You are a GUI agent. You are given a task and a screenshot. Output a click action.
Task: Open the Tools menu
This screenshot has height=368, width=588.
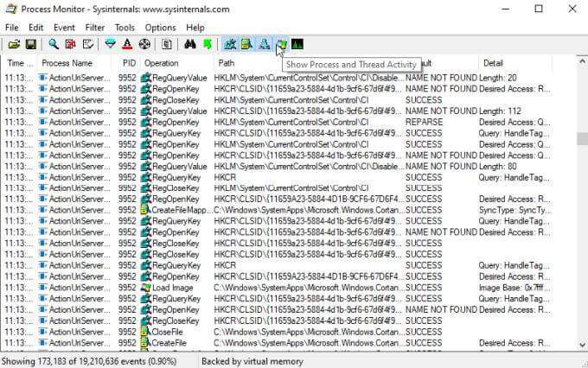[x=125, y=28]
